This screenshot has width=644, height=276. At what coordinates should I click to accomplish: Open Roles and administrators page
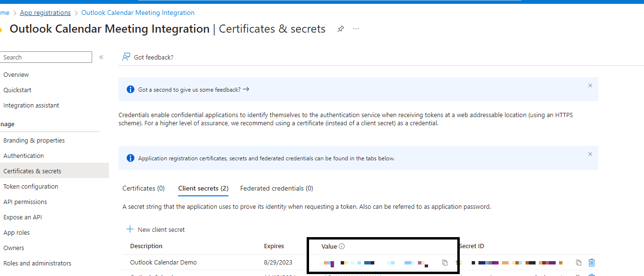pos(37,263)
